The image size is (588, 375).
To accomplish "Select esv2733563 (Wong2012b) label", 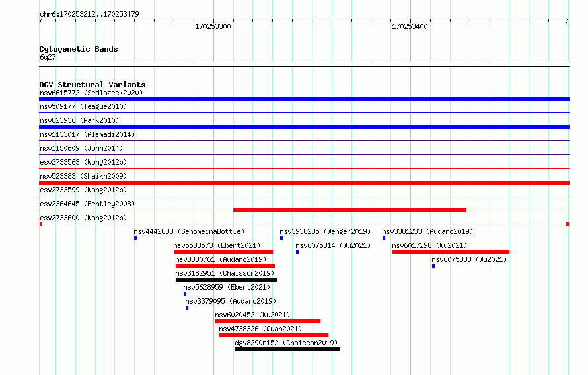I will (83, 162).
